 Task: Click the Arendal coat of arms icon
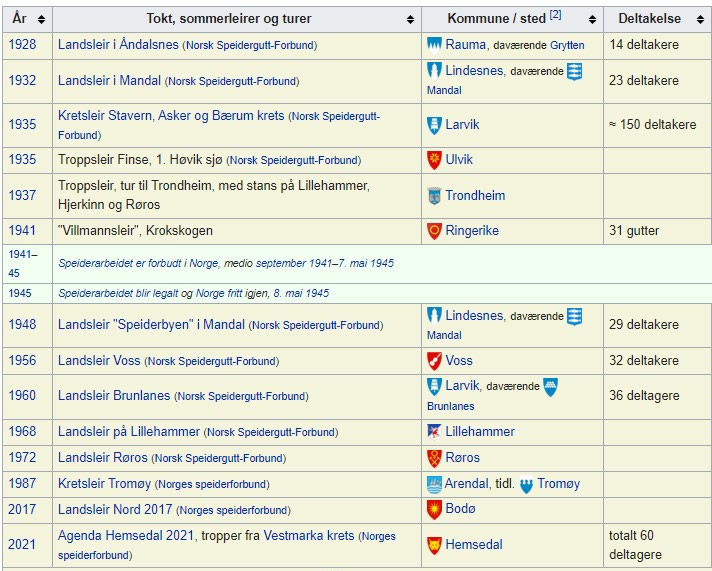click(434, 484)
